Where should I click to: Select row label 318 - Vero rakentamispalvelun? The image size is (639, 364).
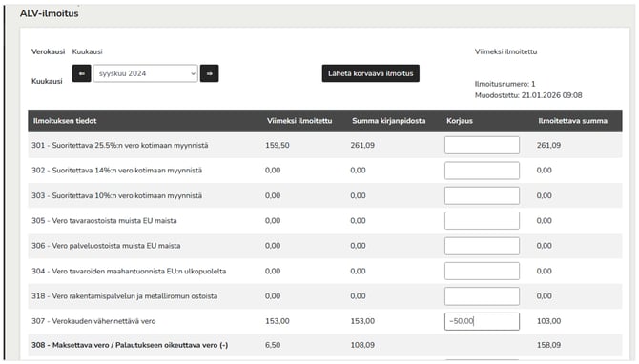coord(124,296)
